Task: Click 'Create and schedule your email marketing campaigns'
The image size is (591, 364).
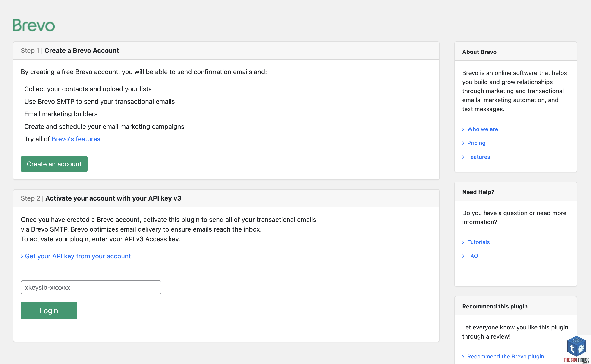Action: (x=104, y=127)
